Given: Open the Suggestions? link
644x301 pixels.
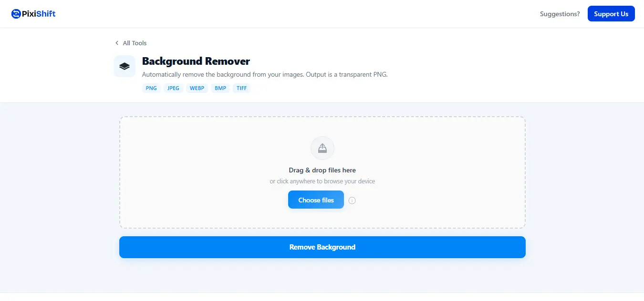Looking at the screenshot, I should click(560, 14).
